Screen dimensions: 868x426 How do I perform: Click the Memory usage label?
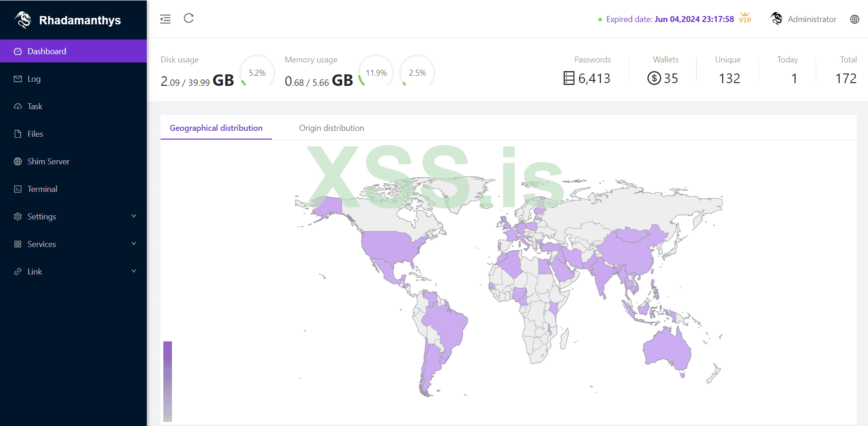coord(311,60)
